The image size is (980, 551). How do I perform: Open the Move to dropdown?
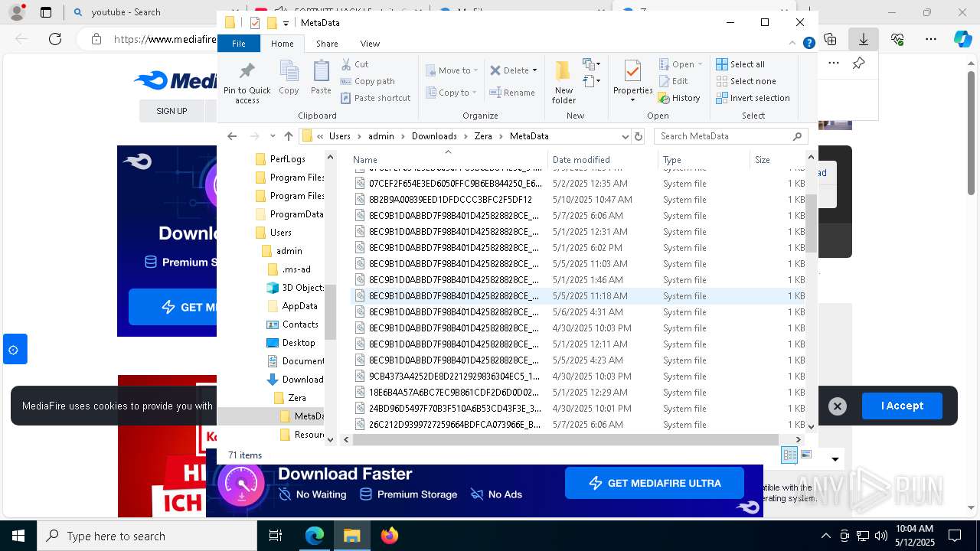(x=452, y=70)
